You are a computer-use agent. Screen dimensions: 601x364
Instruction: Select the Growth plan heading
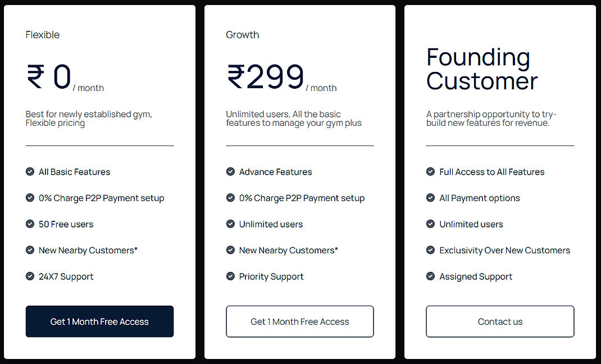pos(243,34)
